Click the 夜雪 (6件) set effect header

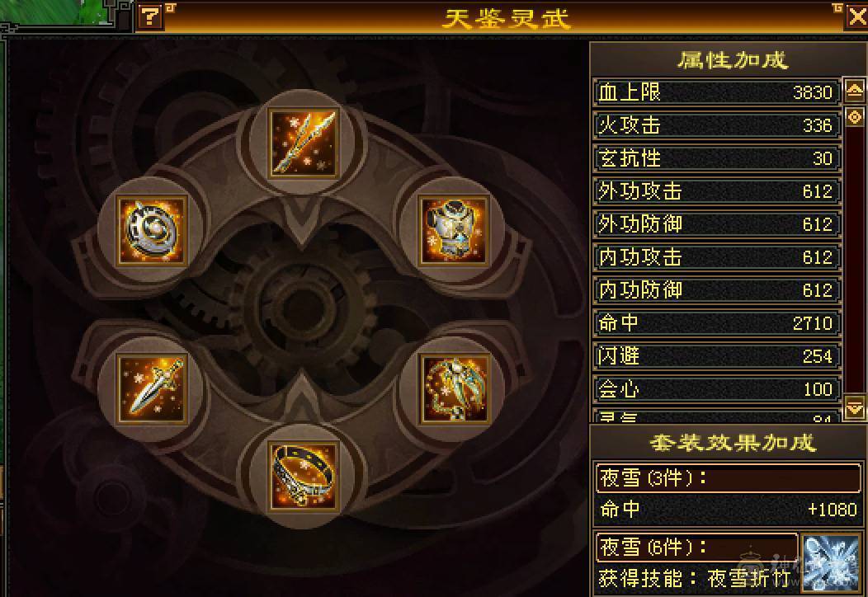coord(697,548)
